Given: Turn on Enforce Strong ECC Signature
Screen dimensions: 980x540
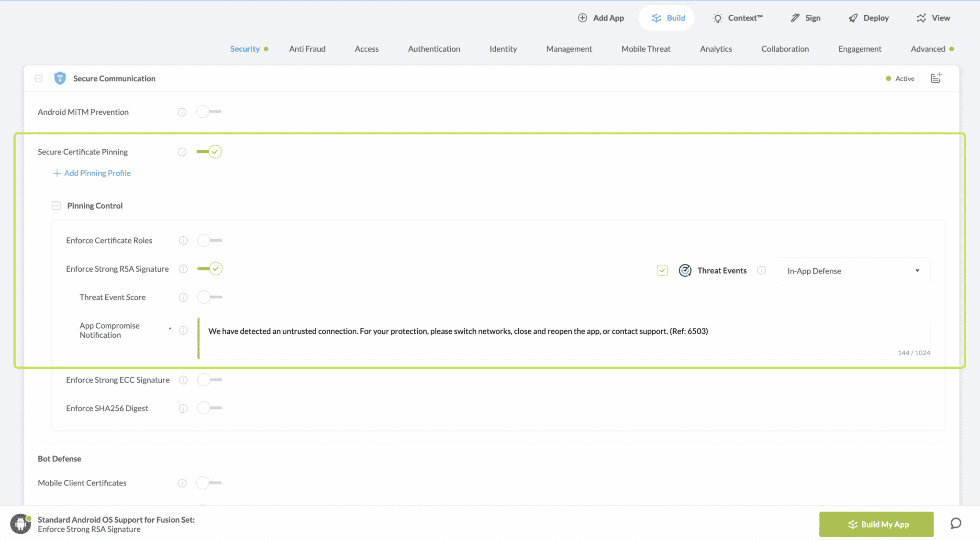Looking at the screenshot, I should click(x=210, y=380).
